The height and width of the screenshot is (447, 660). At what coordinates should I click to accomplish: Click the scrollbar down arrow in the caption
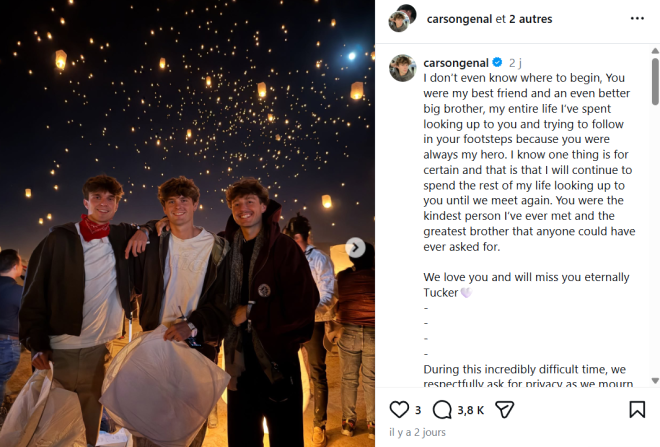tap(655, 380)
